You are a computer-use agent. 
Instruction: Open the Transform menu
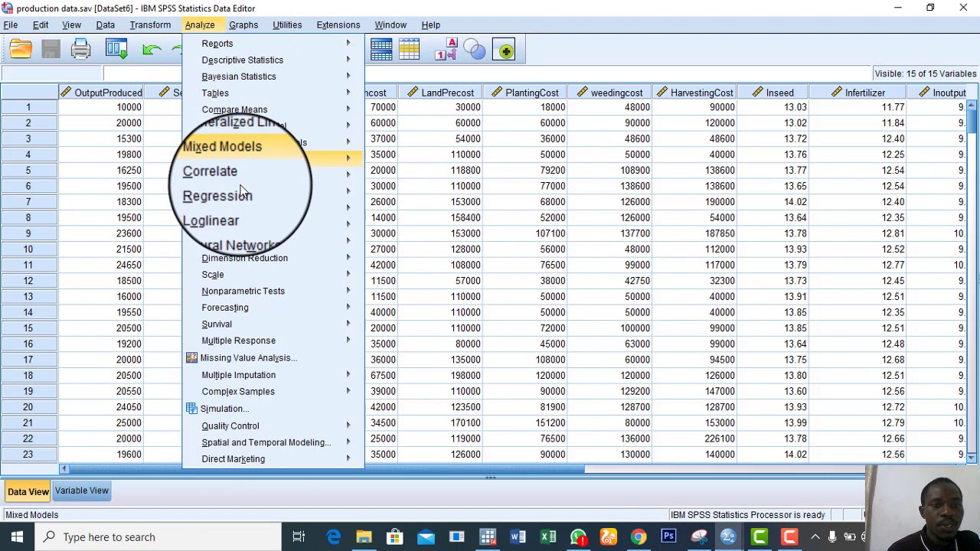tap(150, 25)
